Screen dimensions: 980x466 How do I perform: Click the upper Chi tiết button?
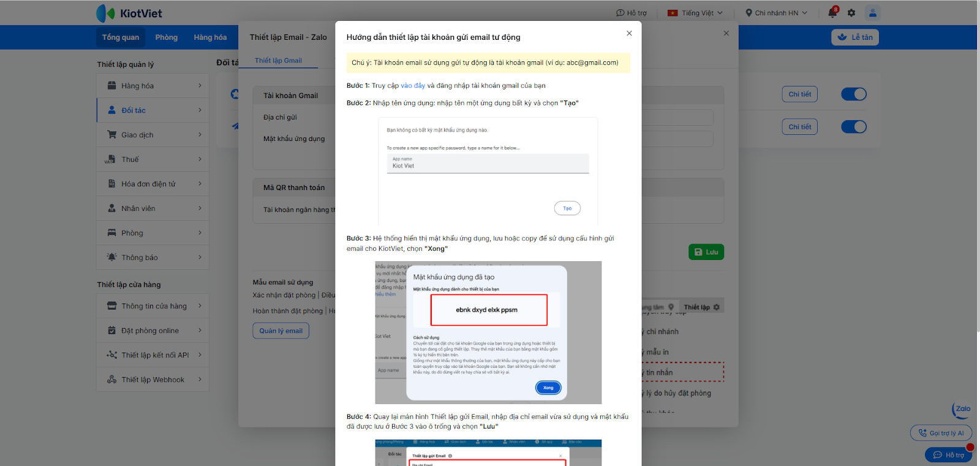point(800,94)
